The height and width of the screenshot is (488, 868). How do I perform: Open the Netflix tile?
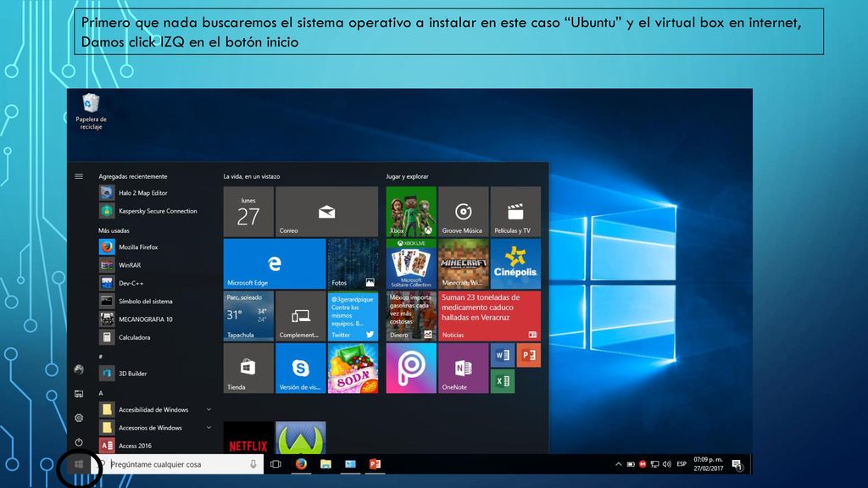click(248, 438)
